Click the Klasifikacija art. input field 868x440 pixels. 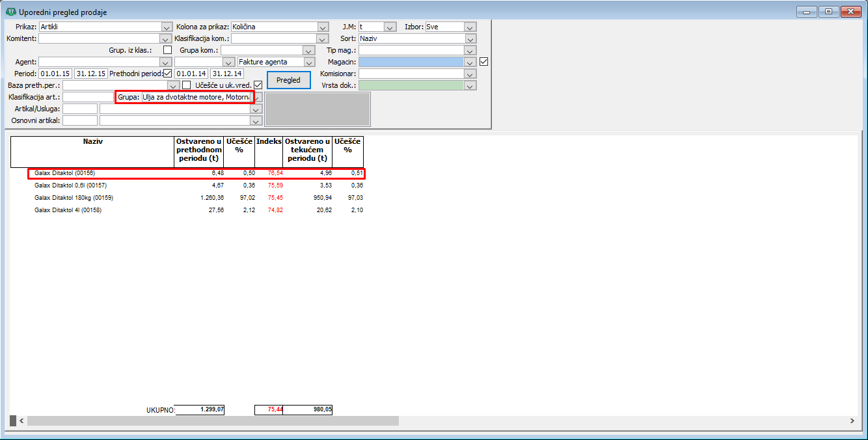(88, 97)
